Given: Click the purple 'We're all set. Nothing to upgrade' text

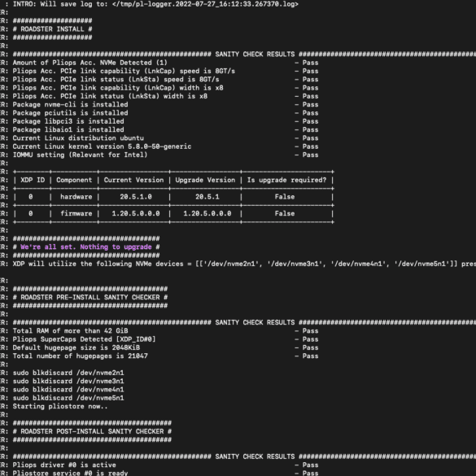Looking at the screenshot, I should point(86,247).
